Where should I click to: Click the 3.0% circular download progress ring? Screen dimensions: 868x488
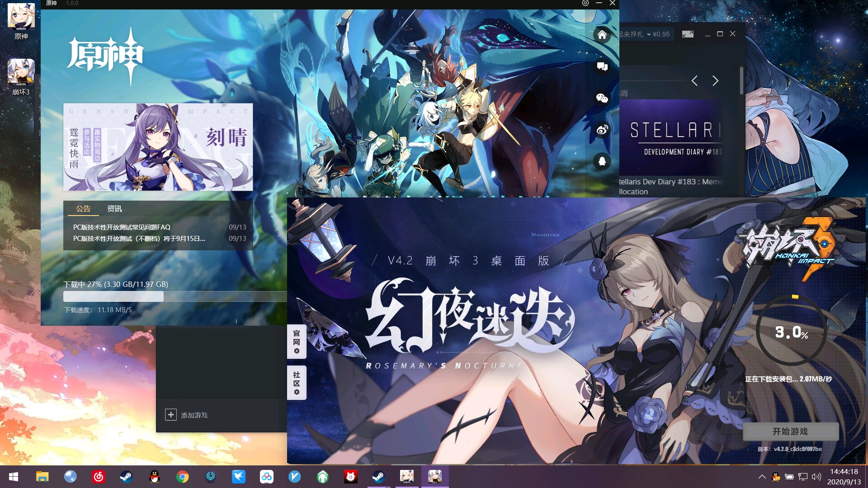coord(792,331)
